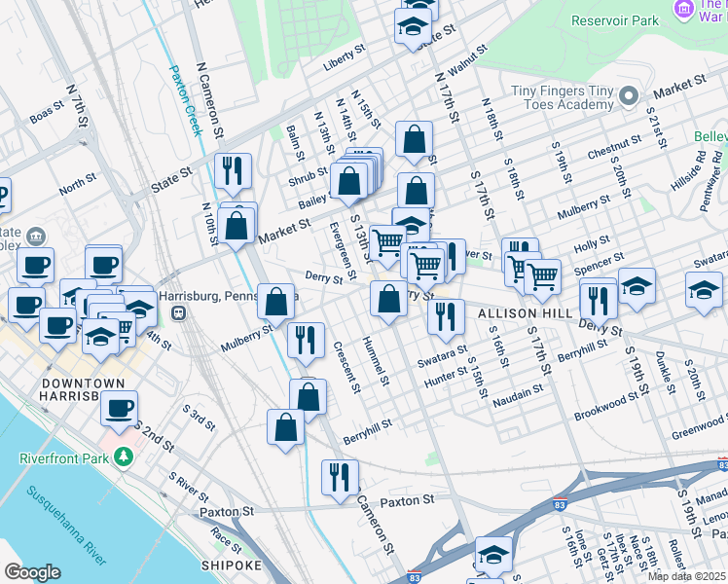
Task: Select the Riverfront Park tree icon
Action: point(123,456)
